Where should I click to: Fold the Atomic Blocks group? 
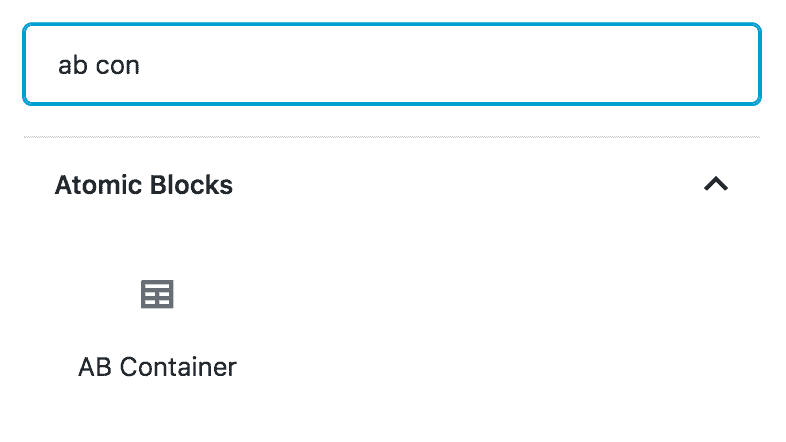click(x=716, y=184)
